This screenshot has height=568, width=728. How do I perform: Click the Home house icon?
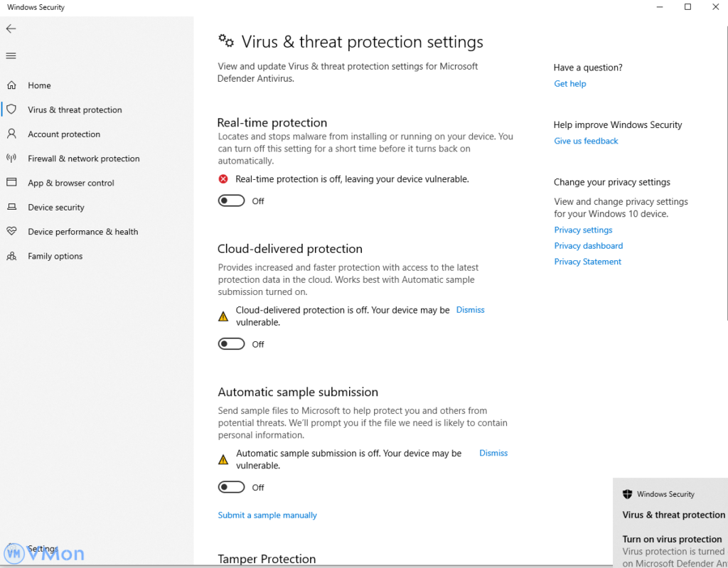[11, 85]
